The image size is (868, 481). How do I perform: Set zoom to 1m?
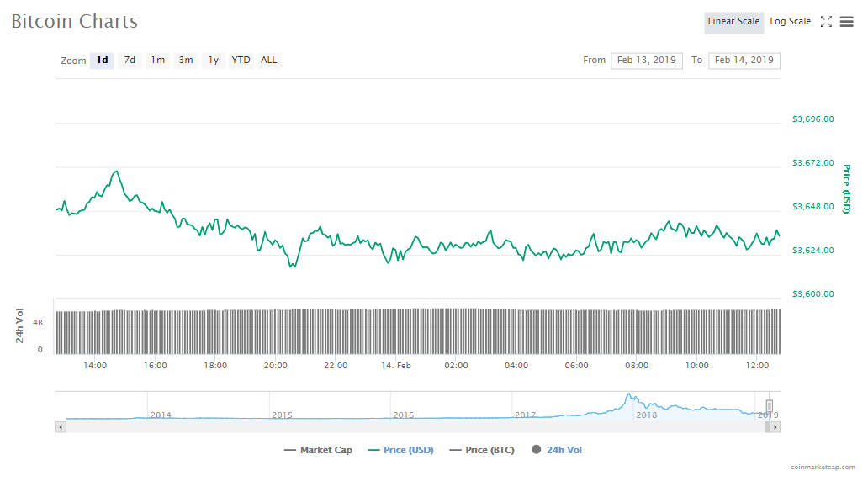coord(157,61)
